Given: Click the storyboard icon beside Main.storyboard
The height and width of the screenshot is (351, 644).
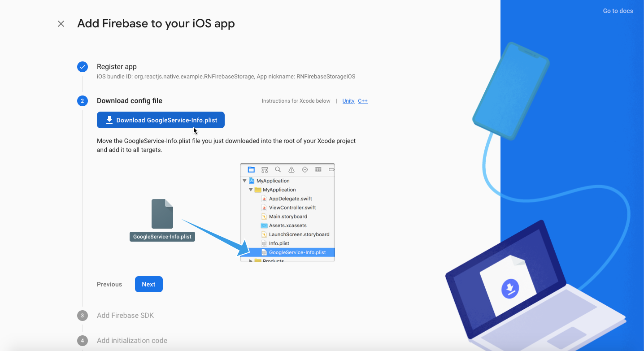Looking at the screenshot, I should coord(264,217).
